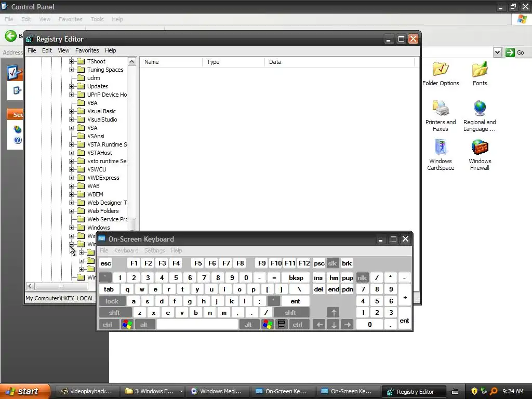
Task: Toggle the lock key on keyboard
Action: [x=112, y=301]
